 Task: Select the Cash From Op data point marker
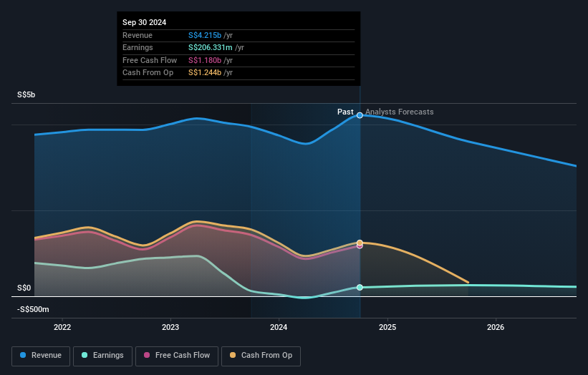[360, 243]
